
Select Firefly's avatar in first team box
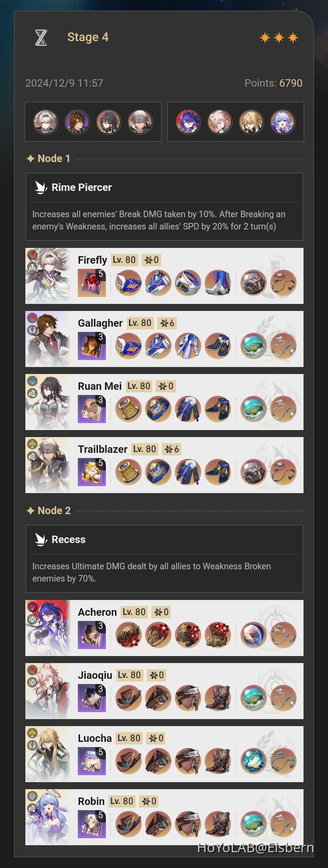46,122
